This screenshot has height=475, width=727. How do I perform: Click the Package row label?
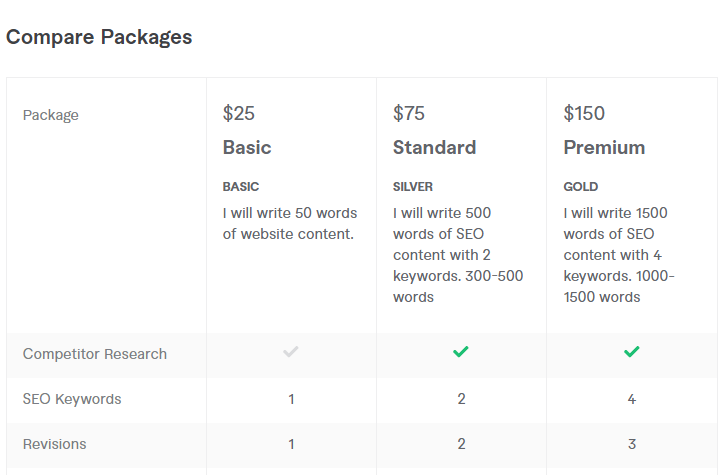tap(51, 115)
